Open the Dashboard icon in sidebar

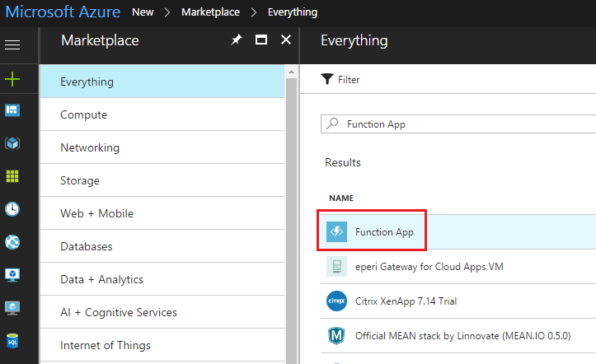point(12,110)
